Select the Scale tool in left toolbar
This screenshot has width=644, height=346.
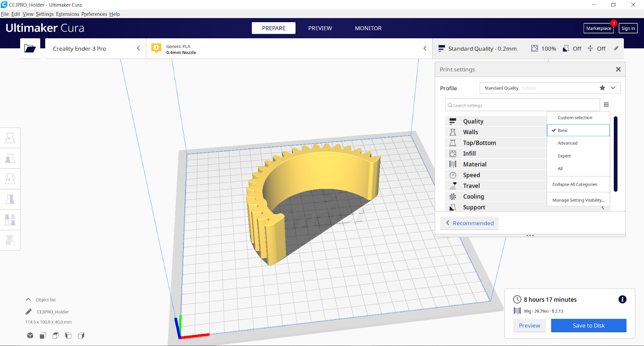10,158
